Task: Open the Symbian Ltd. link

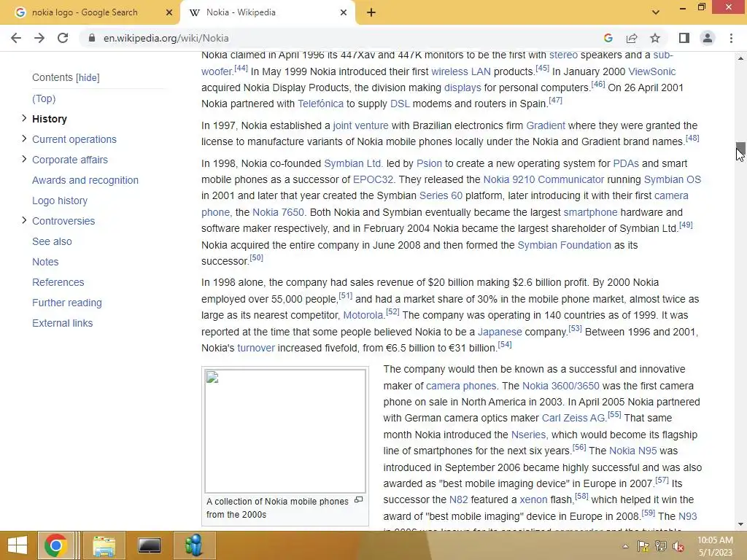Action: tap(354, 163)
